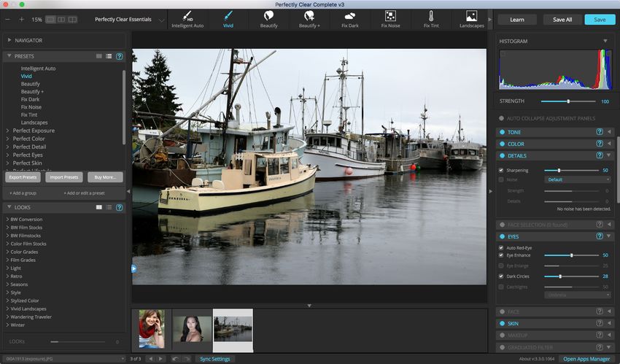Open help for the Color panel
Screen dimensions: 620x364
(600, 144)
